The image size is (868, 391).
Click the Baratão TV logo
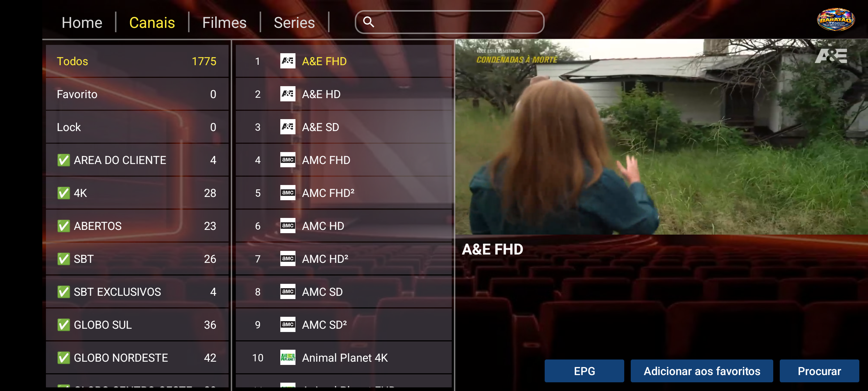pyautogui.click(x=836, y=20)
